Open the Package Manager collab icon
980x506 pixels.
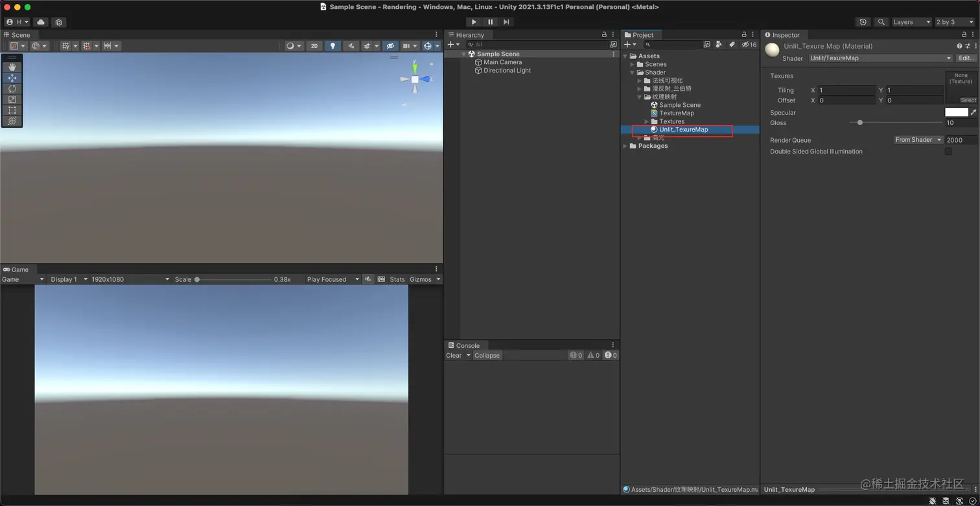(58, 22)
